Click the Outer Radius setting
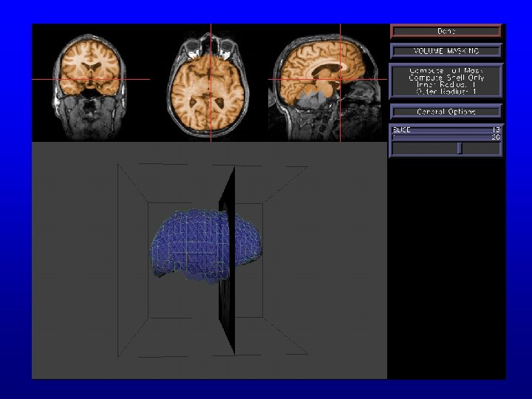Image resolution: width=532 pixels, height=399 pixels. 446,91
